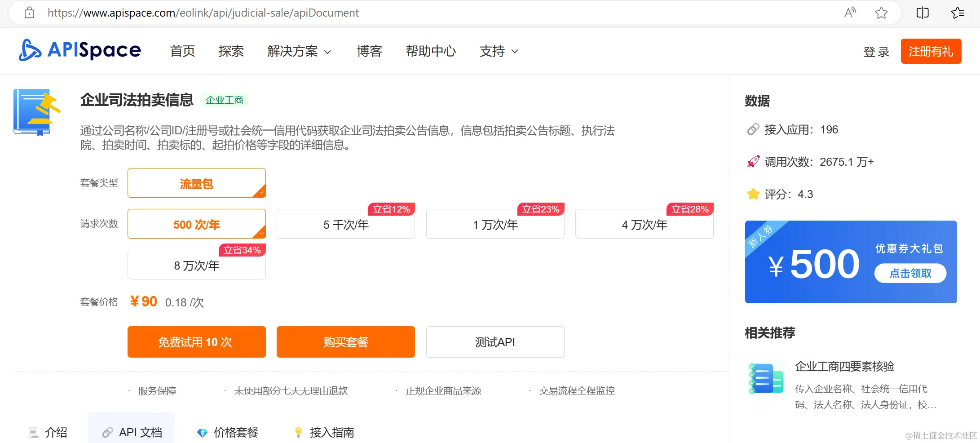Click 正规企业商品来源 text

coord(443,390)
